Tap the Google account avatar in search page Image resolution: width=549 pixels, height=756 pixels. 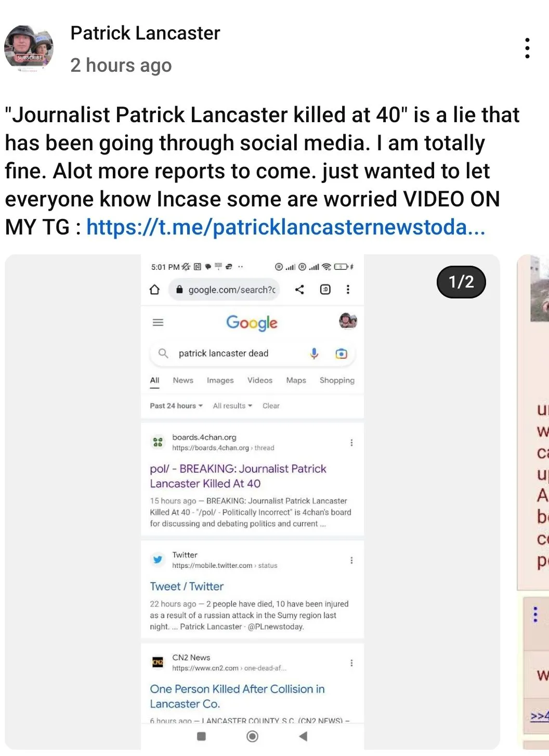pos(348,321)
